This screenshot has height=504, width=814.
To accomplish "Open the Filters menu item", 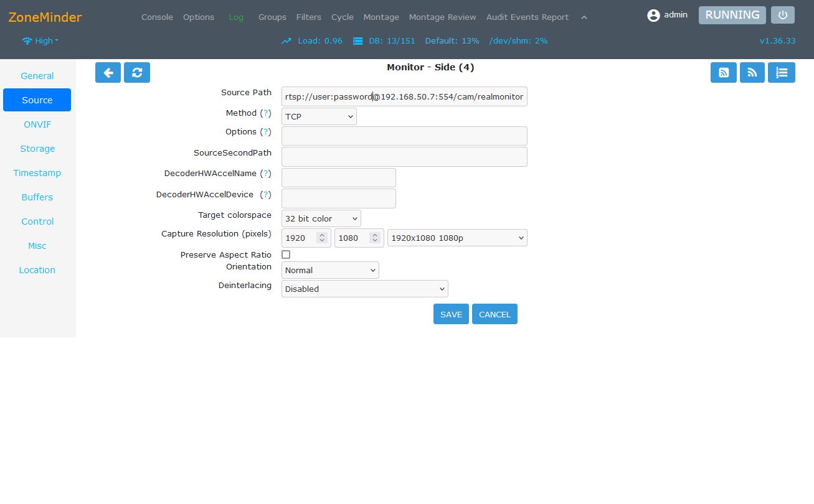I will (x=309, y=17).
